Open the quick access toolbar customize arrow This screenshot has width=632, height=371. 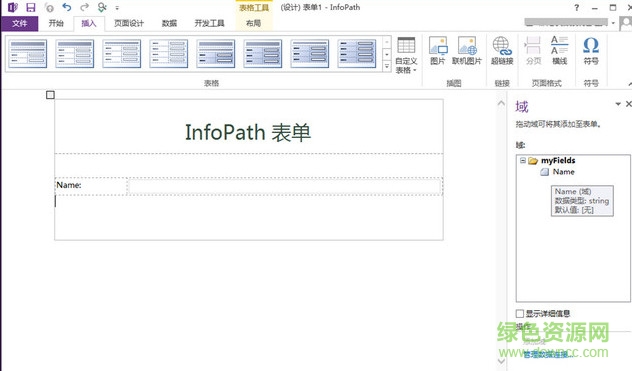(x=117, y=8)
